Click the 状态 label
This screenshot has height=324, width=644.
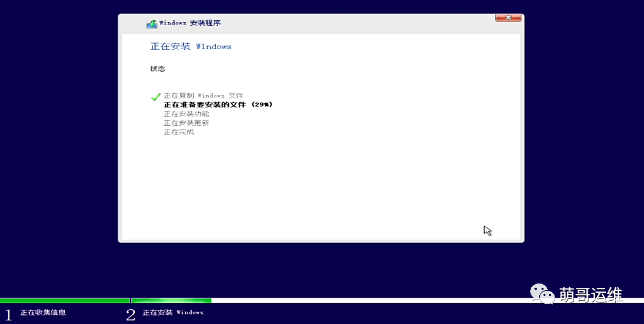pos(157,69)
